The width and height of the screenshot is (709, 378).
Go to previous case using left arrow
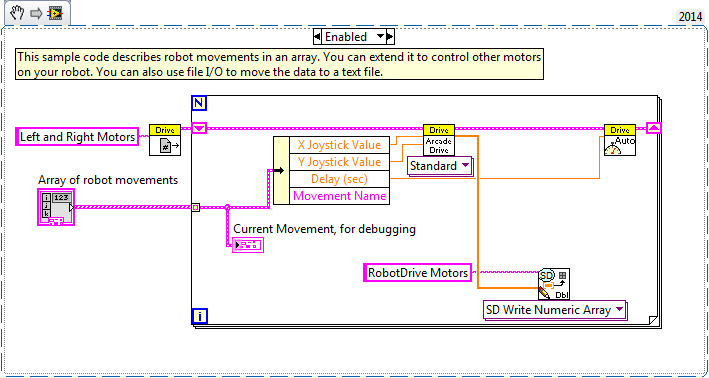[x=317, y=37]
